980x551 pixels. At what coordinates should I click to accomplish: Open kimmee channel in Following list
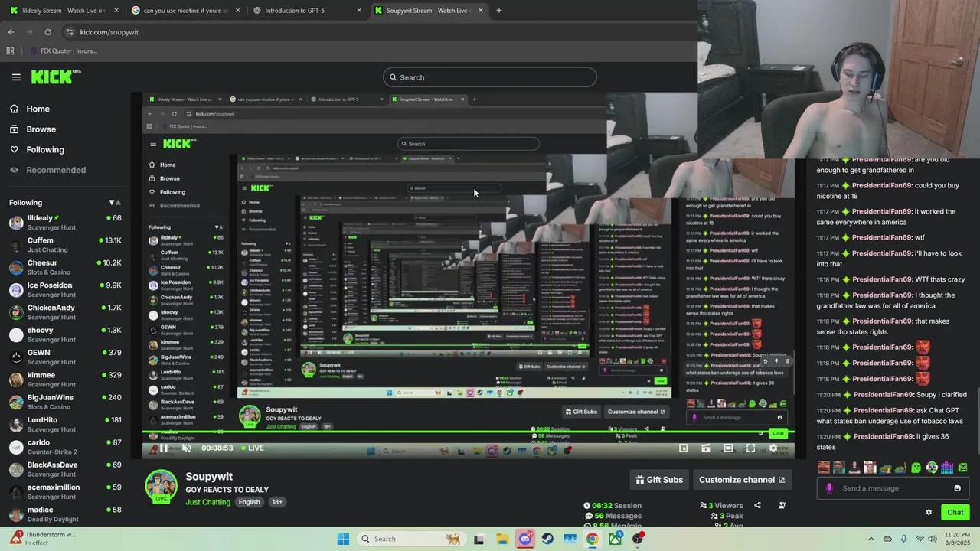pyautogui.click(x=65, y=380)
